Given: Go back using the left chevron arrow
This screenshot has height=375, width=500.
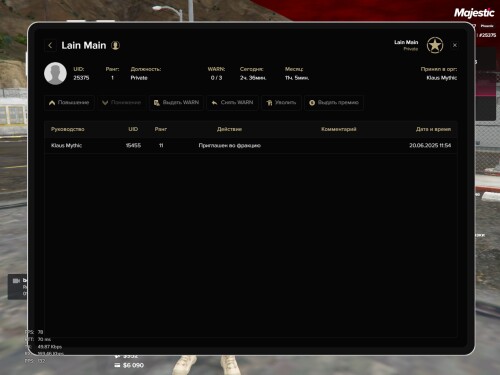Looking at the screenshot, I should tap(50, 45).
